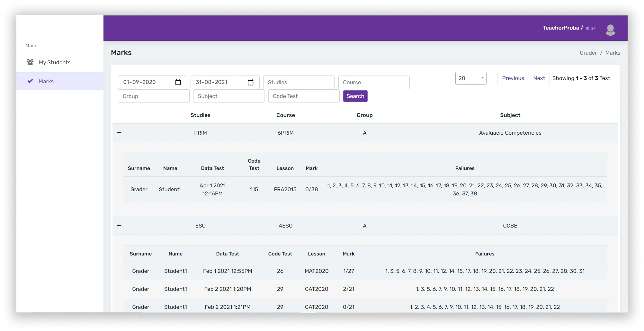The image size is (644, 331).
Task: Select the Avaluació Competències subject cell
Action: (510, 133)
